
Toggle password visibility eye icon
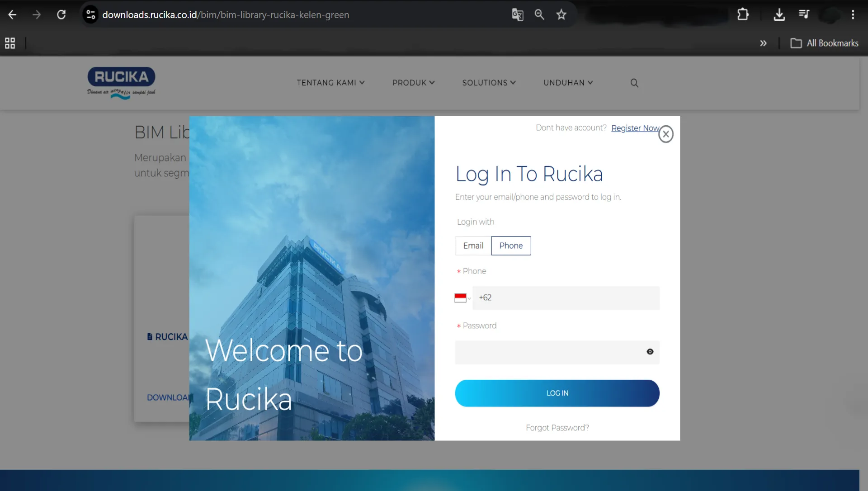tap(650, 352)
